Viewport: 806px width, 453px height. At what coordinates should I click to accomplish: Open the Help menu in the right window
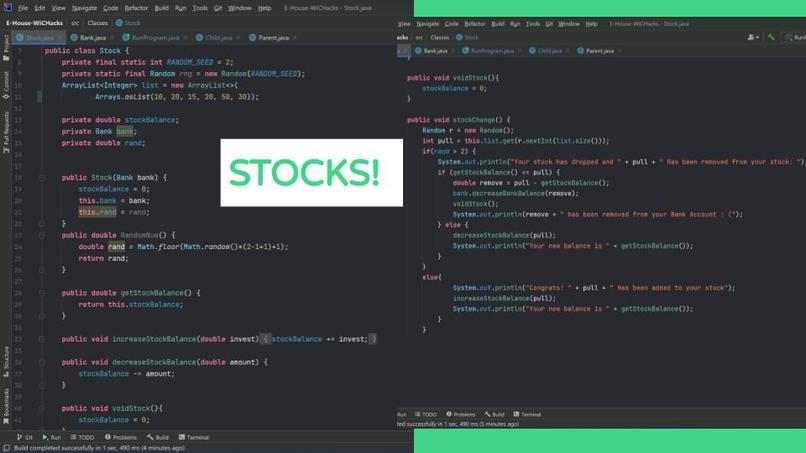592,24
